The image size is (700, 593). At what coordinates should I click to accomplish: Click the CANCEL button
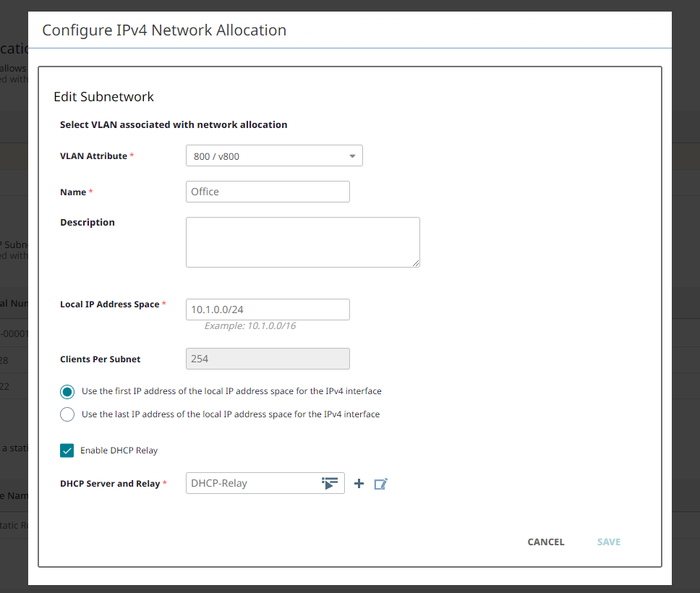pyautogui.click(x=545, y=542)
